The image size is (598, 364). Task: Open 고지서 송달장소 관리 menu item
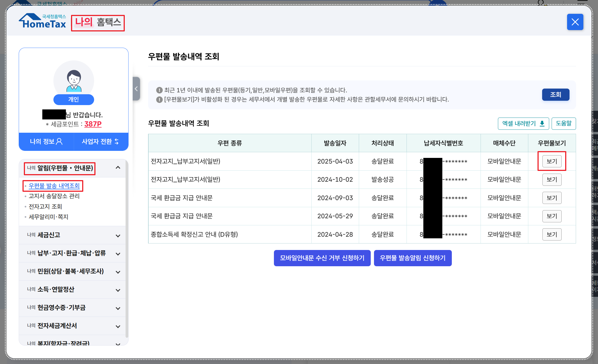[54, 196]
